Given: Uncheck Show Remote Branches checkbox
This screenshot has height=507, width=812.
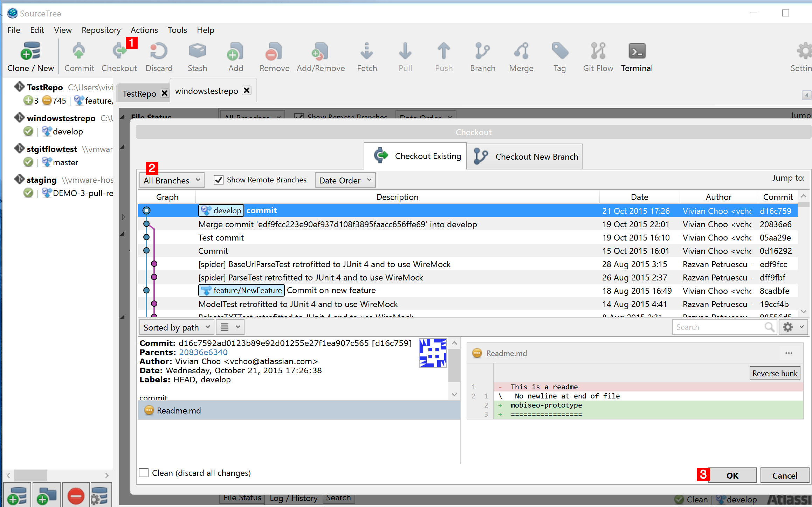Looking at the screenshot, I should click(x=219, y=180).
